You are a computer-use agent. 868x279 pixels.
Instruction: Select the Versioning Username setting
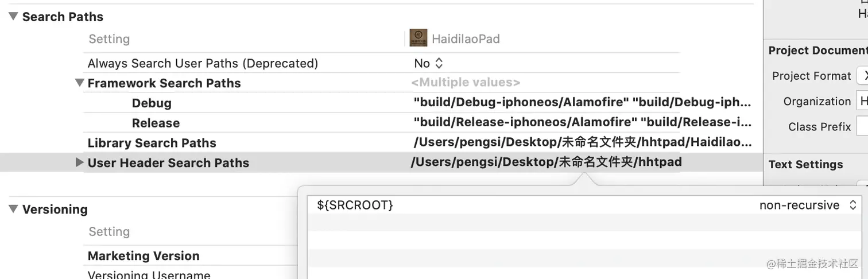point(149,274)
